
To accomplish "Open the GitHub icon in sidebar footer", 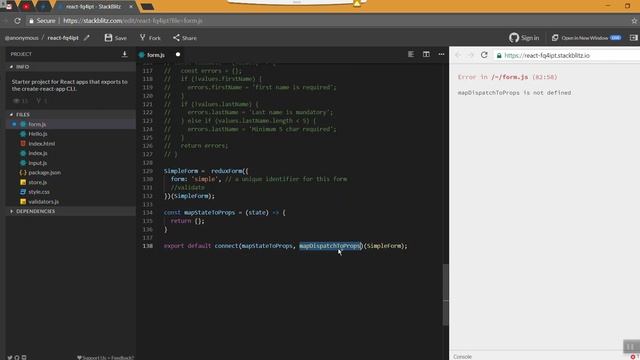I will point(17,357).
